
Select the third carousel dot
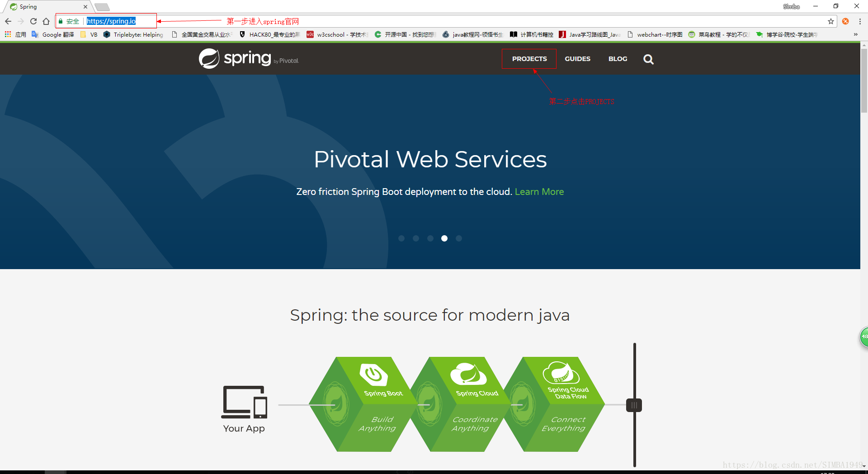[x=430, y=238]
